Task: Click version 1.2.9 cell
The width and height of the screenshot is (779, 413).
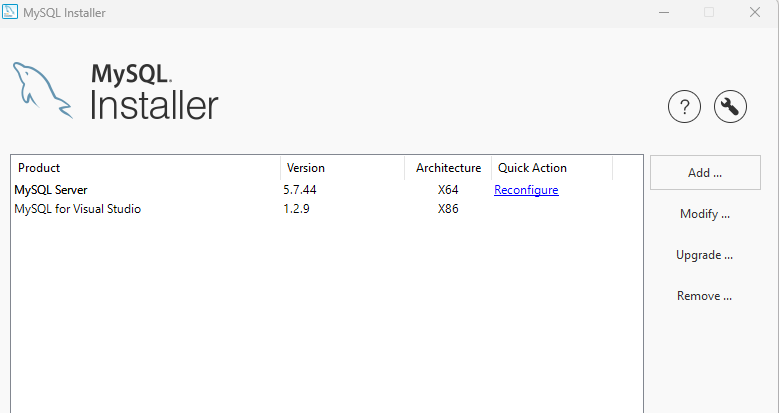Action: click(296, 209)
